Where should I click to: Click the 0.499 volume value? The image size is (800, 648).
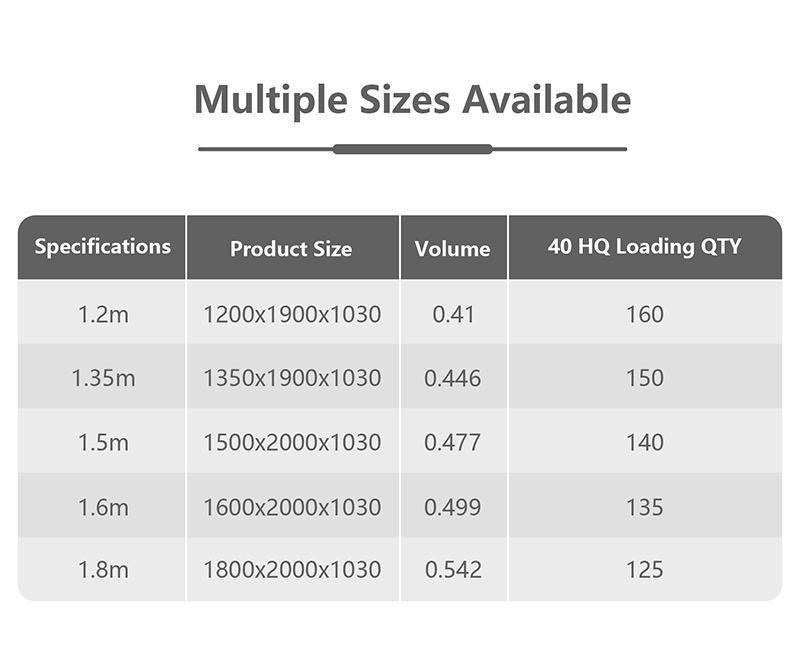453,507
